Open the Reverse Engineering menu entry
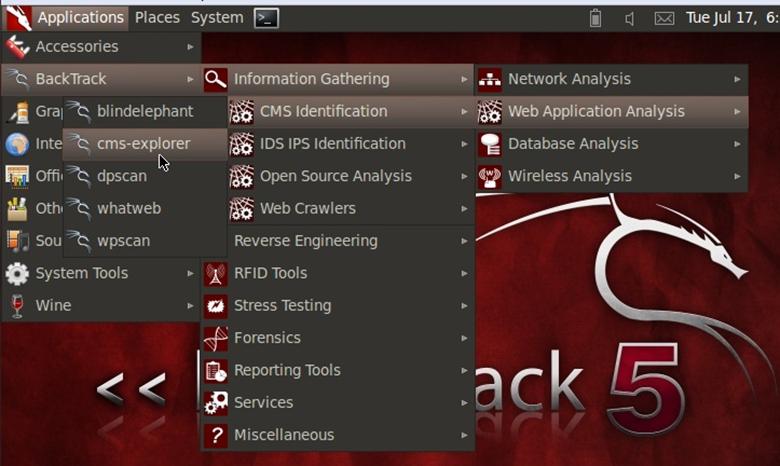The image size is (780, 466). pyautogui.click(x=305, y=241)
